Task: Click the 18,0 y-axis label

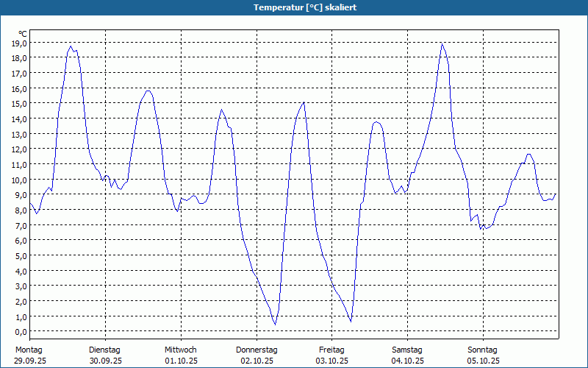Action: (x=19, y=58)
